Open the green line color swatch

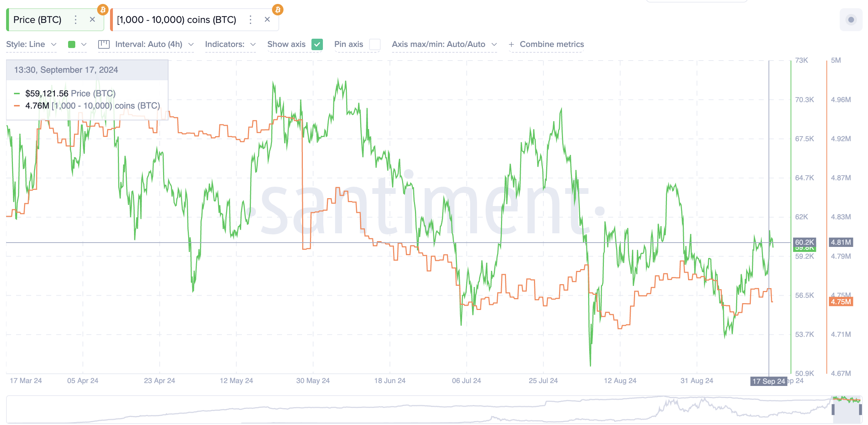click(72, 44)
